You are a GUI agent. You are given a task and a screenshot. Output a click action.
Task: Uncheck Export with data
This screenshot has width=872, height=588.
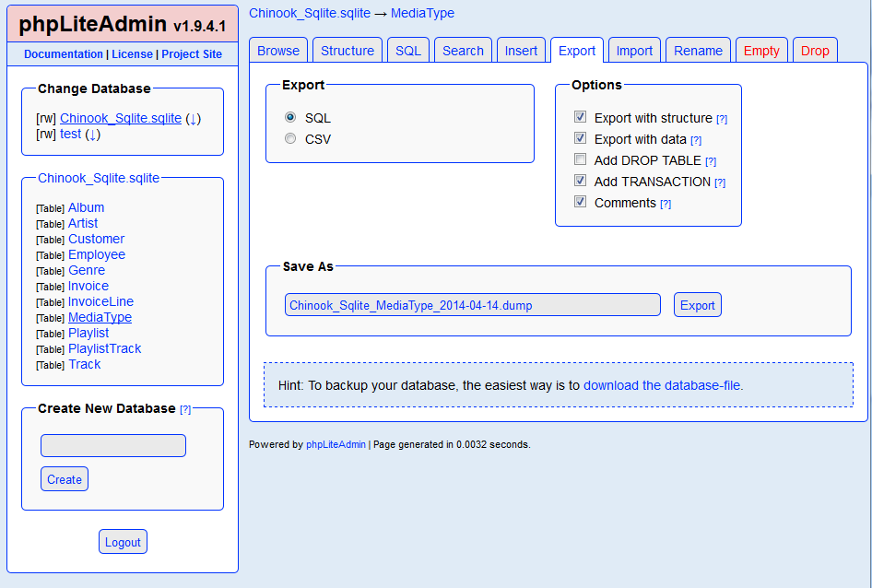click(580, 138)
